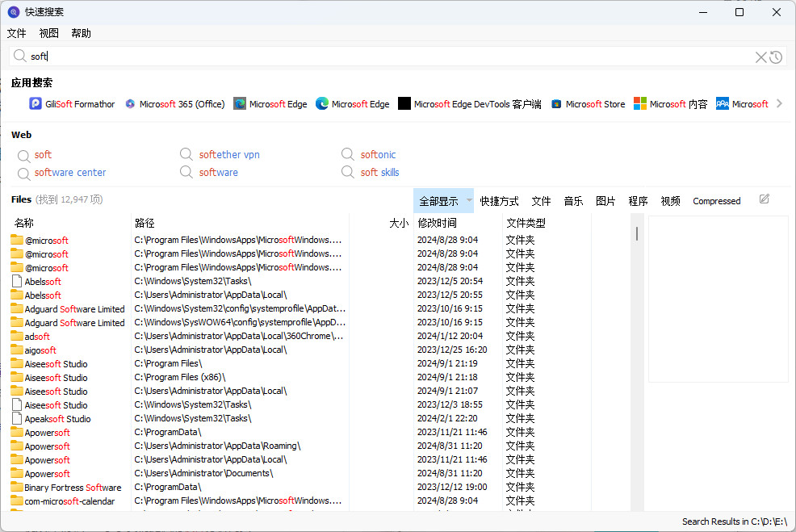
Task: Open search history clock icon
Action: coord(776,57)
